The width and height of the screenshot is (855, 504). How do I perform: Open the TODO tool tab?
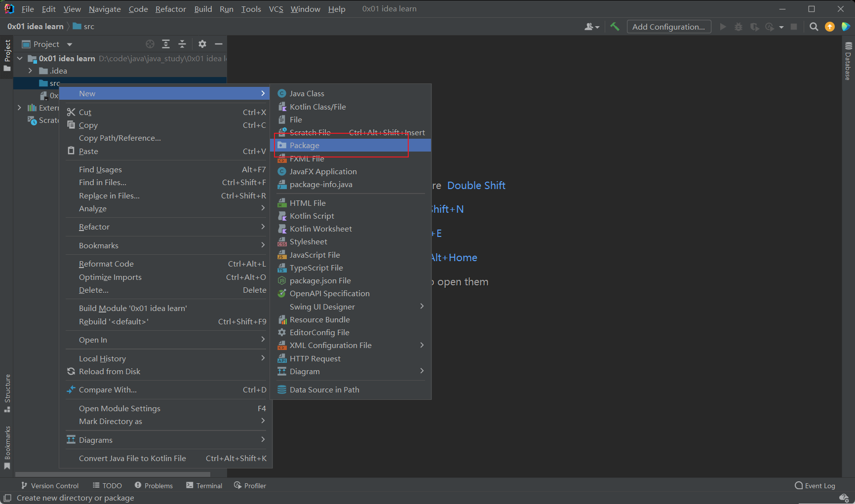(108, 486)
